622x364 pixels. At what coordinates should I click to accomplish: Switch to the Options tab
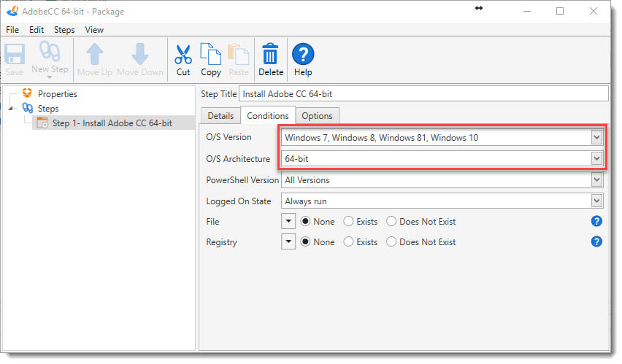tap(317, 116)
